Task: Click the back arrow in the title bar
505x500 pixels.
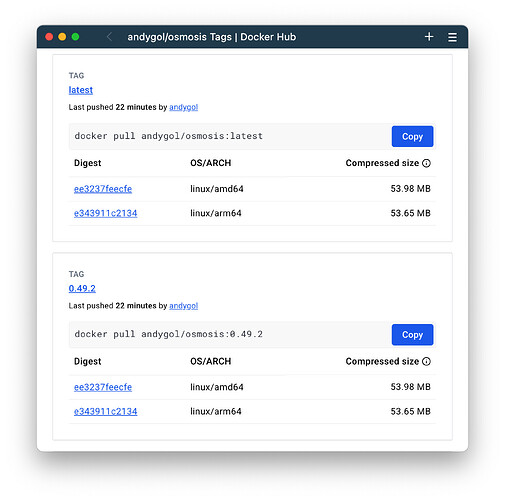Action: point(109,37)
